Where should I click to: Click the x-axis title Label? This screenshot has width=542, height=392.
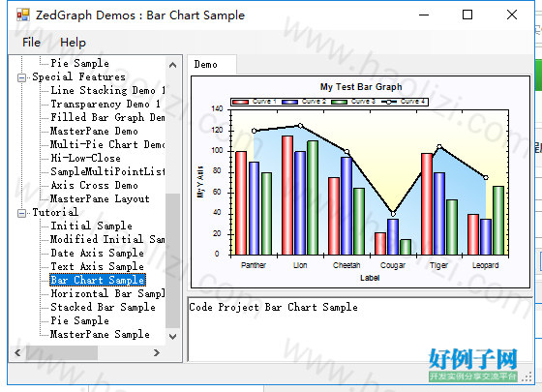click(370, 278)
